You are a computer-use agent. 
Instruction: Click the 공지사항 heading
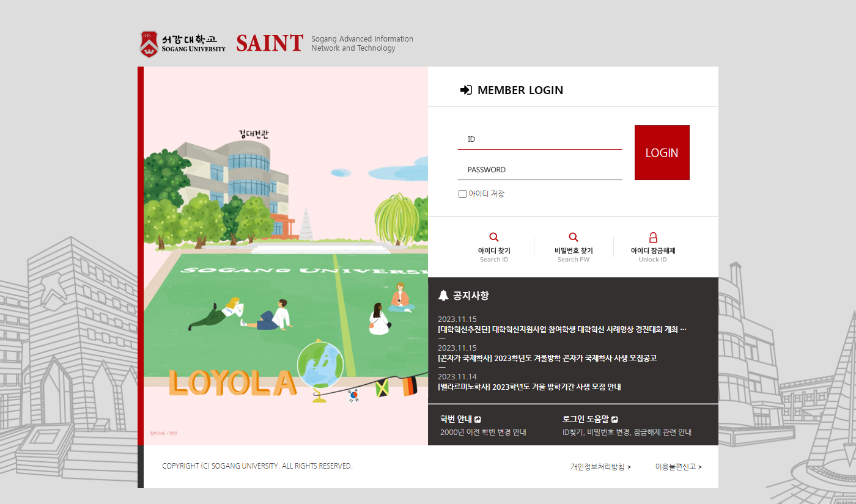(471, 296)
